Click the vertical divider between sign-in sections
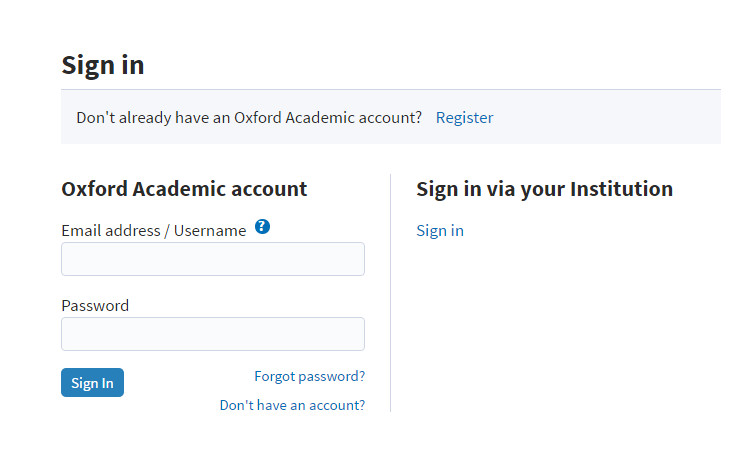Screen dimensions: 741x452 (390, 293)
